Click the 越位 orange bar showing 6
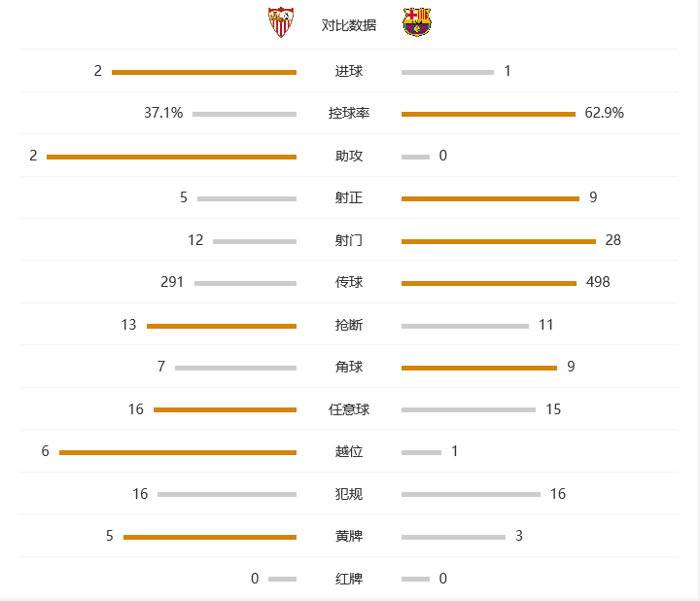The height and width of the screenshot is (601, 700). (178, 453)
